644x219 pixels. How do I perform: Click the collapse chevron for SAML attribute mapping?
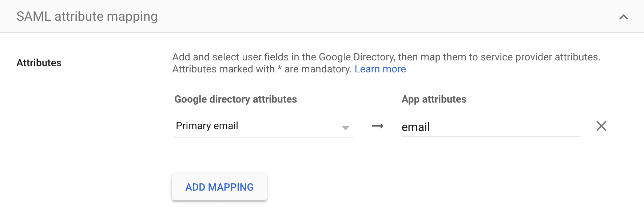click(x=623, y=16)
